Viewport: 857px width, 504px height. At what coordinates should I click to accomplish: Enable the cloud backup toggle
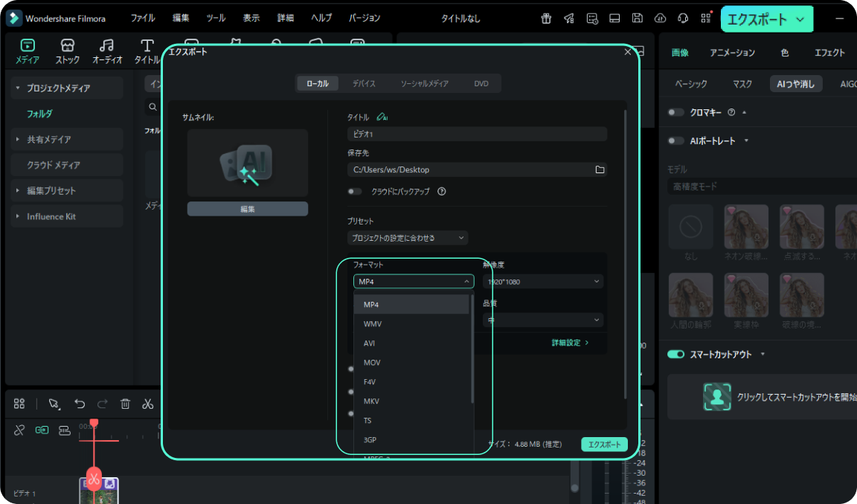pos(355,191)
